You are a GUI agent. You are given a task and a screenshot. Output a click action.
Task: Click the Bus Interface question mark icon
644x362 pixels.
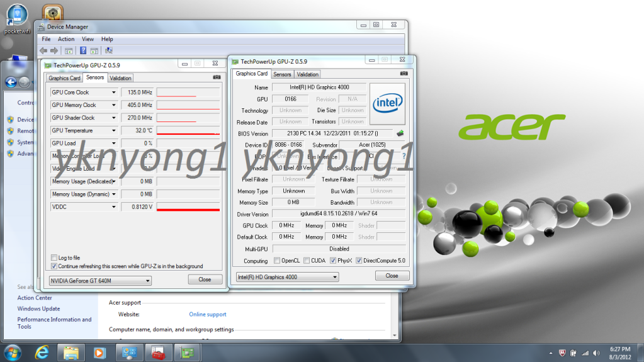(x=404, y=156)
